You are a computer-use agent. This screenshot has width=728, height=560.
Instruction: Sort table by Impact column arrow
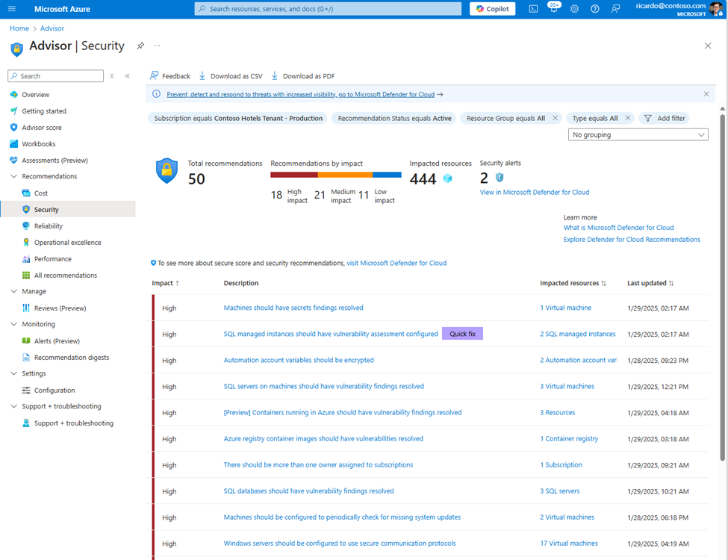(x=177, y=283)
